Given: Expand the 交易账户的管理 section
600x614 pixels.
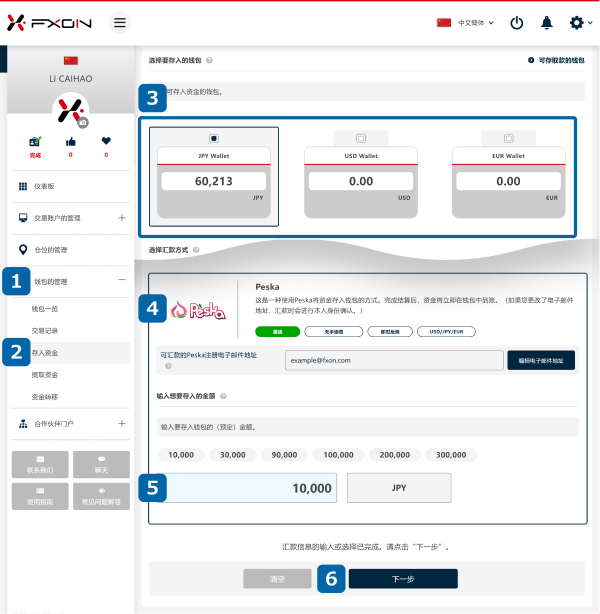Looking at the screenshot, I should click(121, 217).
